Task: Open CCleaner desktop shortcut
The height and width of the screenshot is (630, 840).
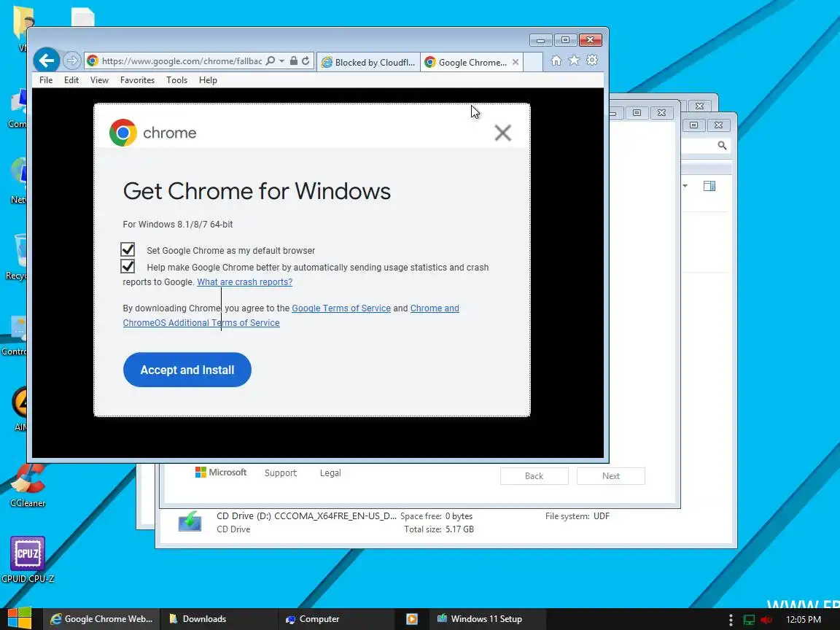Action: coord(27,485)
